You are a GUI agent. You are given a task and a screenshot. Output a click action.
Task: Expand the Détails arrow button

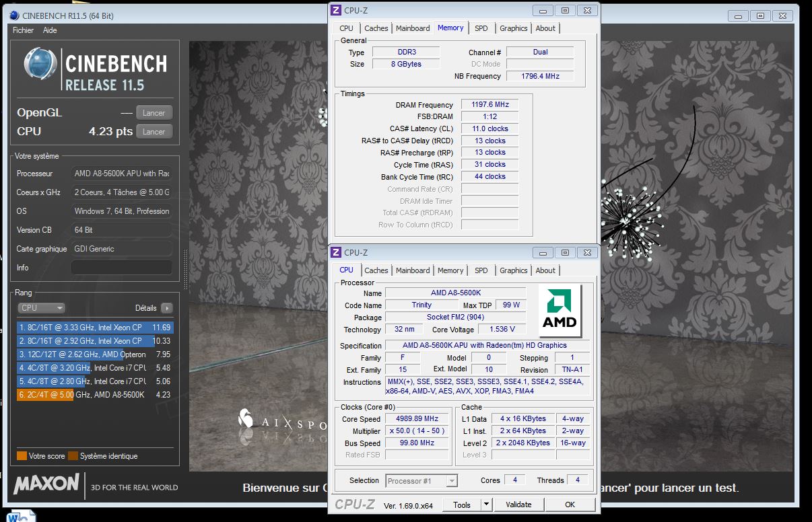pos(166,308)
